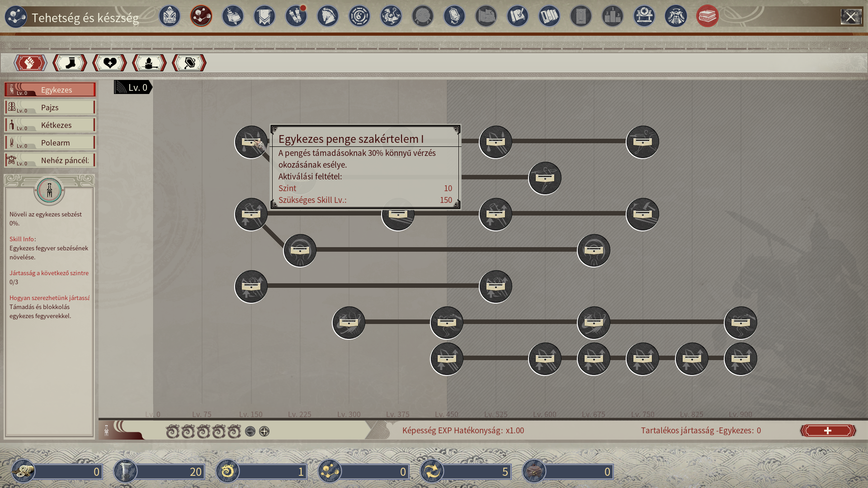This screenshot has width=868, height=488.
Task: Open the lion mask icon in top bar
Action: [x=170, y=16]
